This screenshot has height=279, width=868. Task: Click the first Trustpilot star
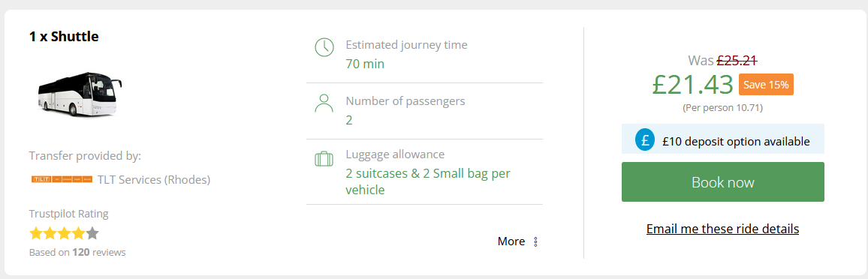pyautogui.click(x=36, y=233)
